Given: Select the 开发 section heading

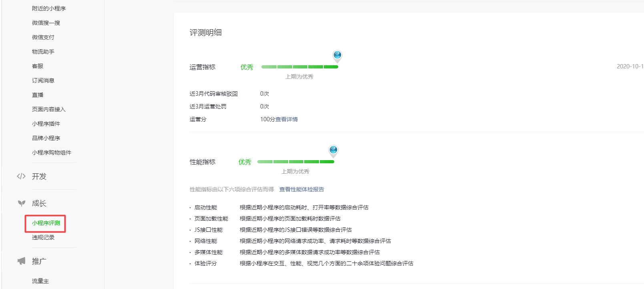Looking at the screenshot, I should coord(39,176).
